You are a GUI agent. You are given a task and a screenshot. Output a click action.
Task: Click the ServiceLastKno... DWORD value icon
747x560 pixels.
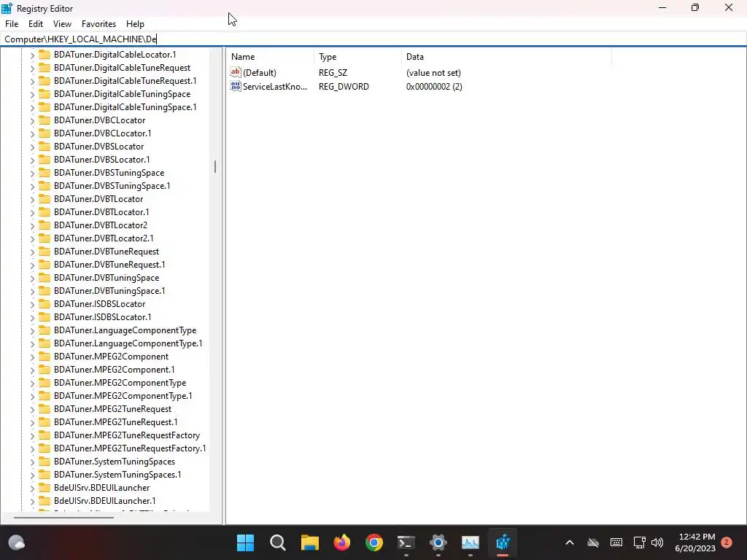point(236,86)
